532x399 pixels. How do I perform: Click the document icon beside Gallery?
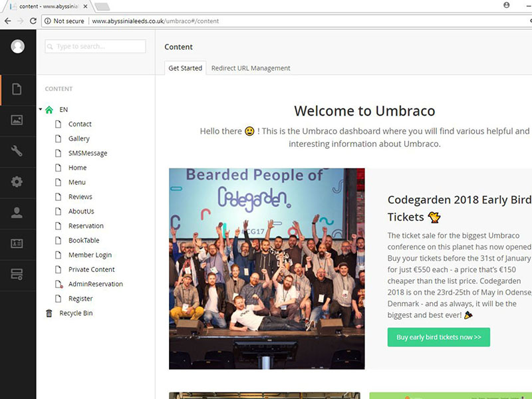59,139
